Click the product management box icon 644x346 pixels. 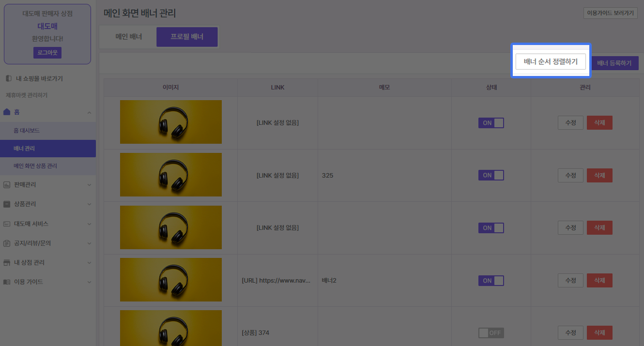point(7,204)
